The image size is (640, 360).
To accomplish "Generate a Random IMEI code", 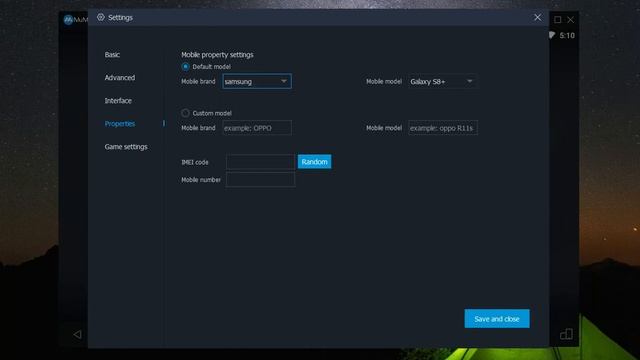I will click(x=314, y=162).
